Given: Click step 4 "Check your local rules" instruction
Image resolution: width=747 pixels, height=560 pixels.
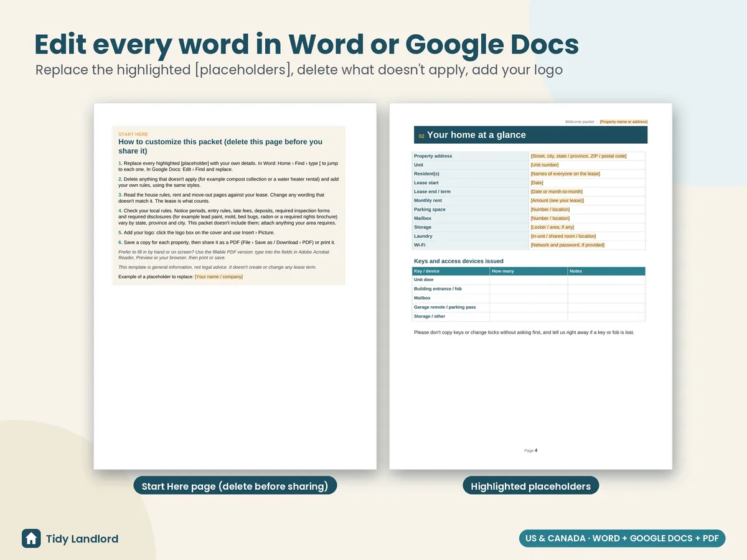Looking at the screenshot, I should [227, 217].
